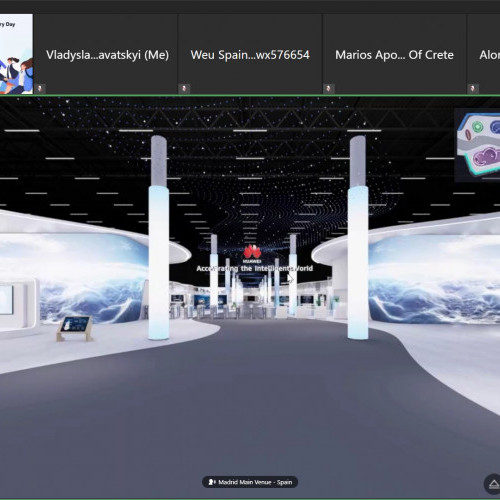Click muted mic icon on Alon tile

(x=473, y=89)
